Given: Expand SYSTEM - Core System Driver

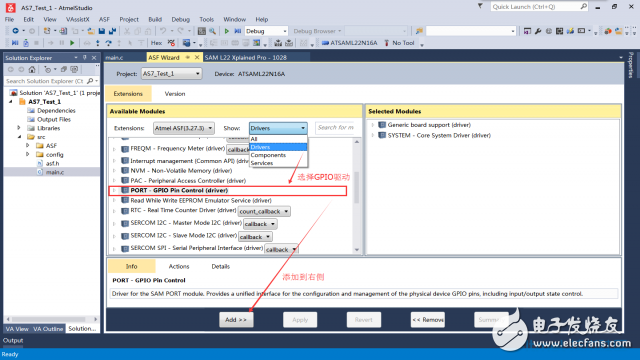Looking at the screenshot, I should click(x=372, y=136).
